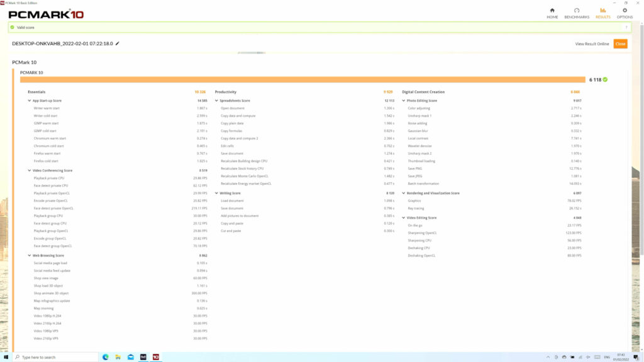Open the Home icon in the top navigation
This screenshot has width=644, height=362.
[552, 11]
